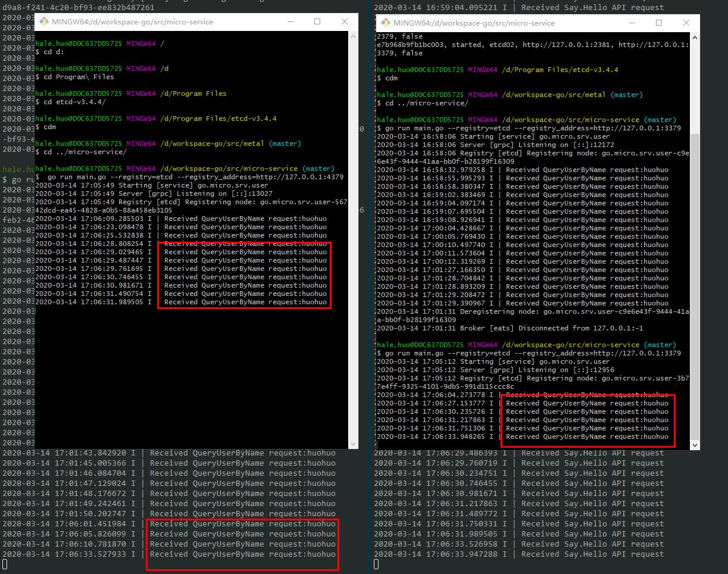728x574 pixels.
Task: Click Say.Hello API line timestamped 17:06:30.234751
Action: [519, 473]
